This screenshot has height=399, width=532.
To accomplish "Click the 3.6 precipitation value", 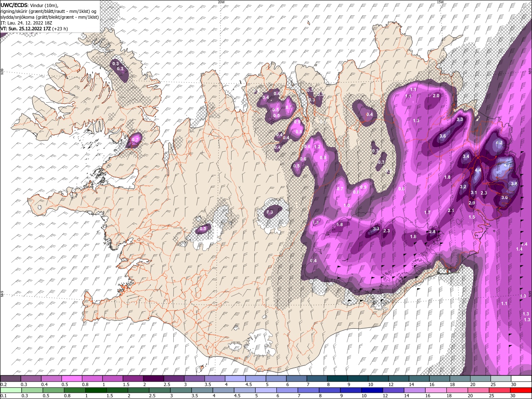I will pyautogui.click(x=443, y=136).
